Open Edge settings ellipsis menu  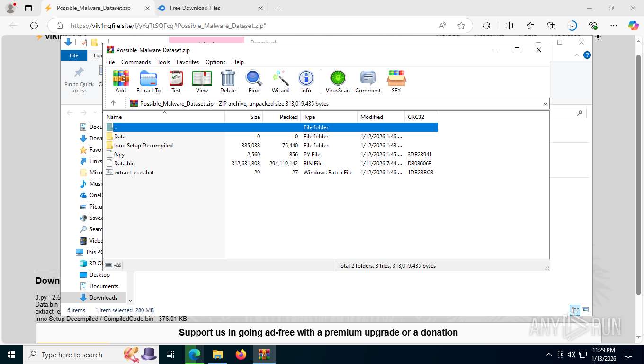[x=614, y=26]
